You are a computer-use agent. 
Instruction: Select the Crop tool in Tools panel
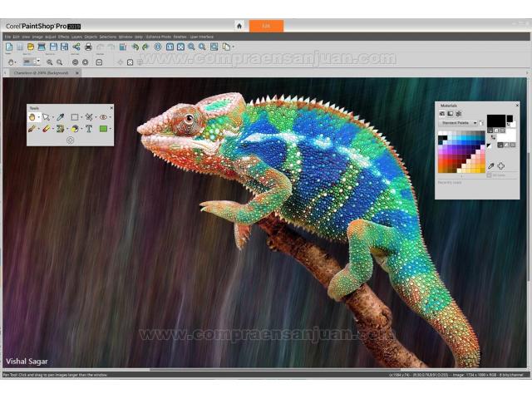(x=89, y=117)
